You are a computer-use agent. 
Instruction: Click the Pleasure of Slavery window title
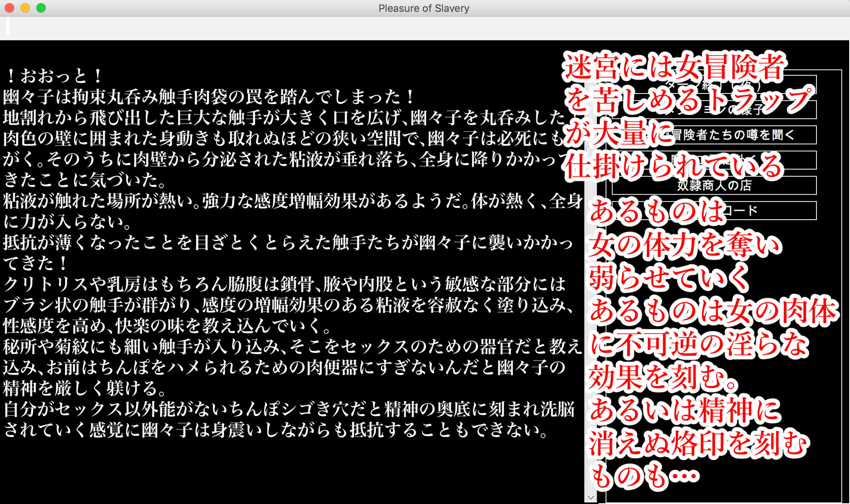[x=424, y=8]
